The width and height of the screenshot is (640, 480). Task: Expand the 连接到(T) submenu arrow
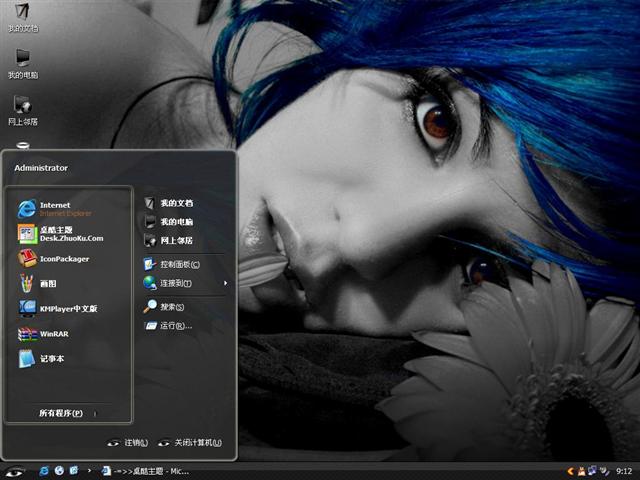pos(225,283)
